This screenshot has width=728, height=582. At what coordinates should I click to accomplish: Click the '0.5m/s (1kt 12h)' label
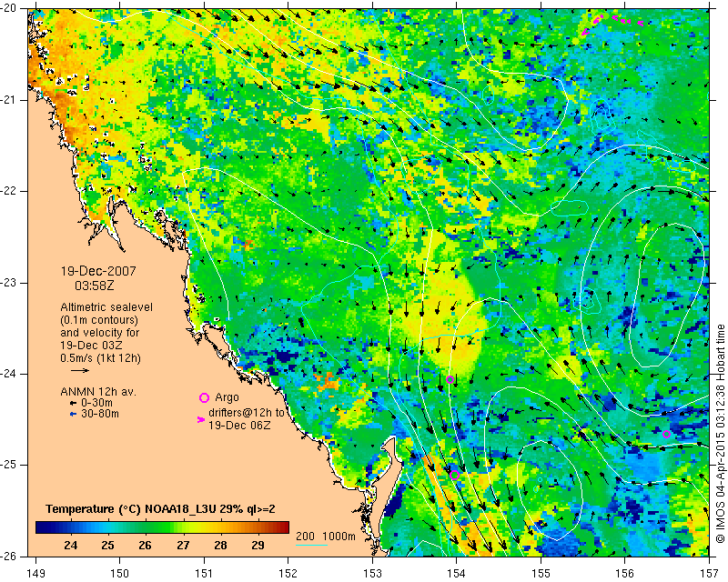click(x=100, y=358)
